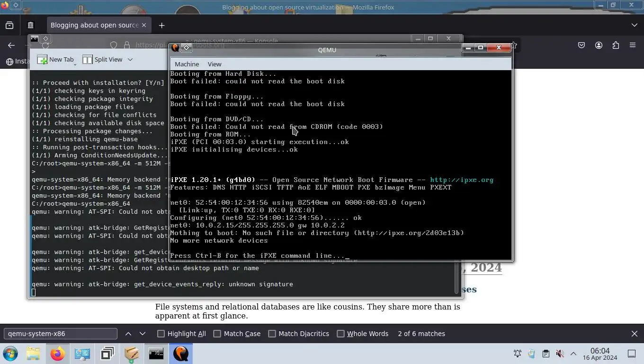Open the Firefox hamburger application menu
The image size is (644, 364).
633,45
